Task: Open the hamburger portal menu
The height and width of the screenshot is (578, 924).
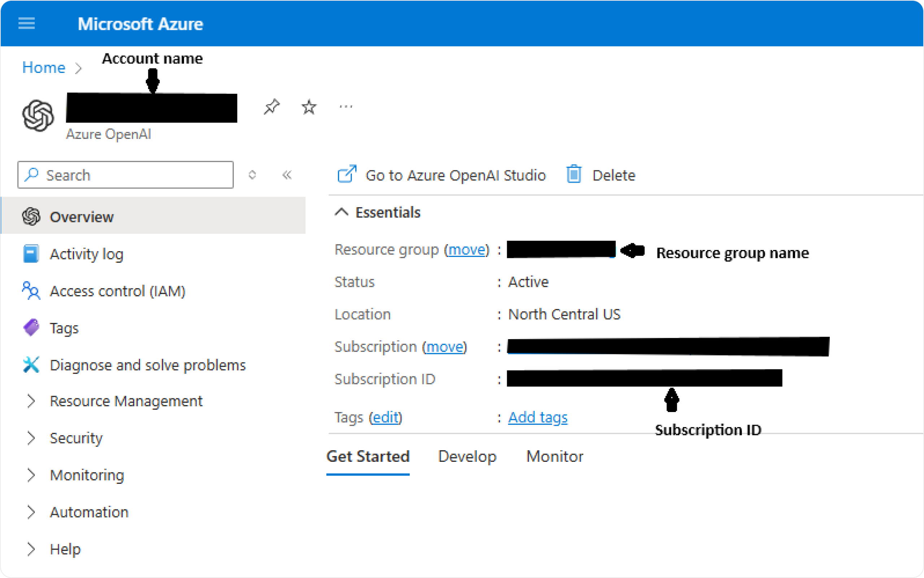Action: (x=26, y=23)
